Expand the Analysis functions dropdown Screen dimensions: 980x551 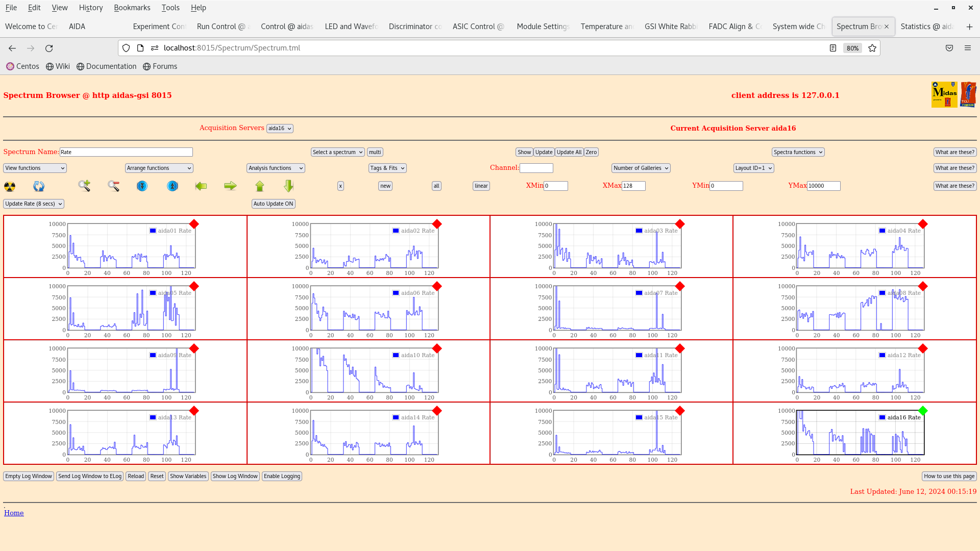[x=276, y=168]
